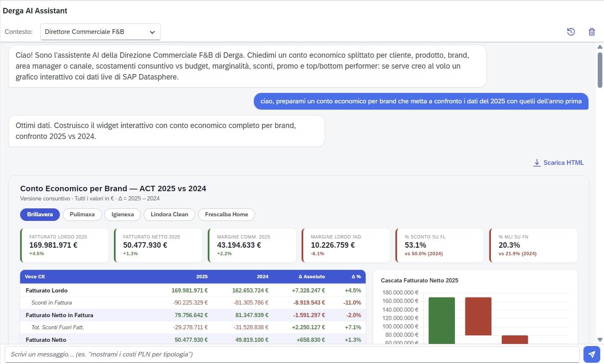
Task: Click the widget title Conto Economico per Brand
Action: click(x=113, y=189)
